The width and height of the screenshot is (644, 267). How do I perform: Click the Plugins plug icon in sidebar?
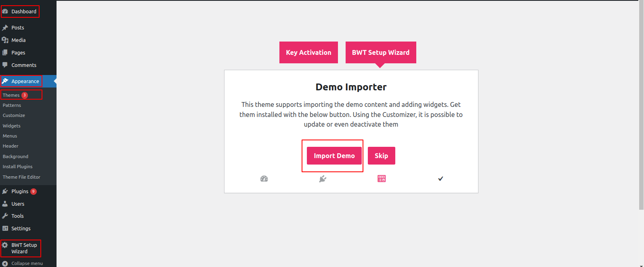5,191
